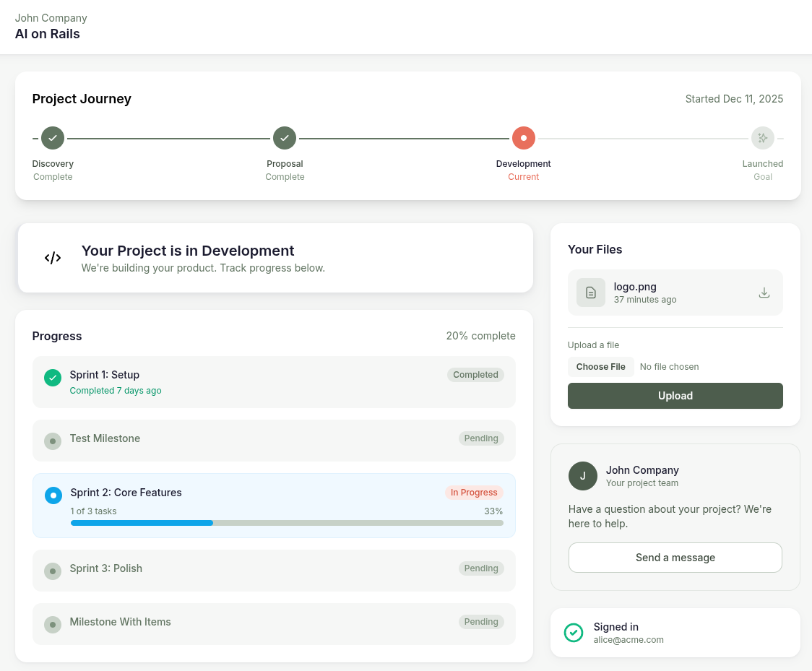
Task: Click the Test Milestone status dot
Action: pos(52,441)
